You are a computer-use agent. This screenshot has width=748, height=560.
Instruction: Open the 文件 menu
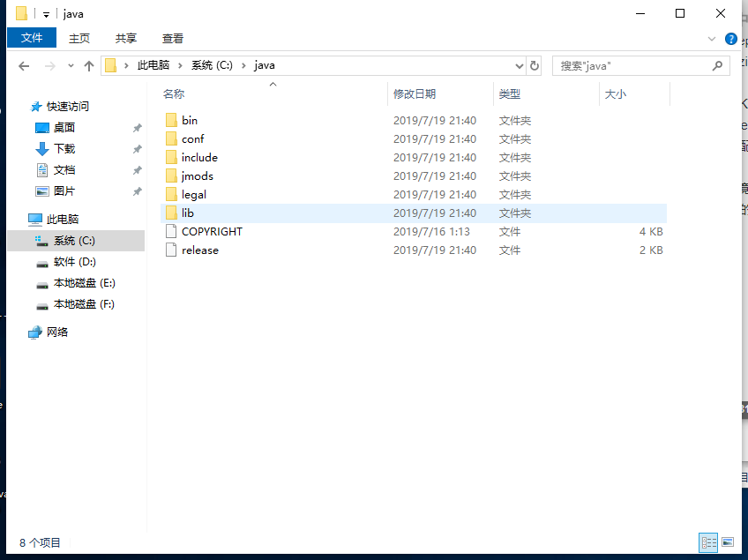point(32,38)
